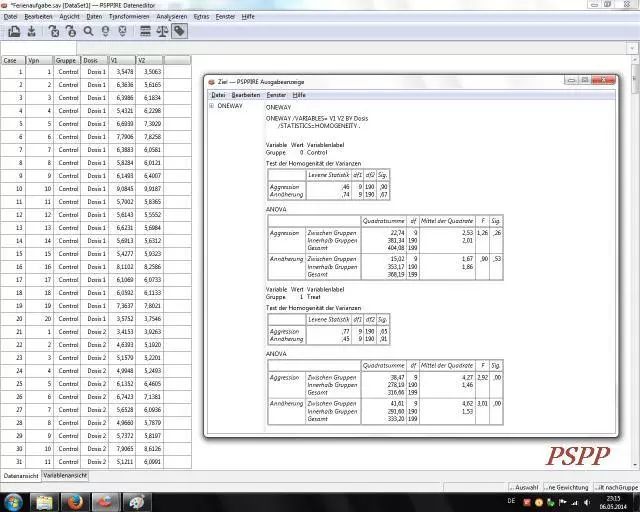This screenshot has height=512, width=640.
Task: Click the Insert variable toolbar icon
Action: [122, 31]
